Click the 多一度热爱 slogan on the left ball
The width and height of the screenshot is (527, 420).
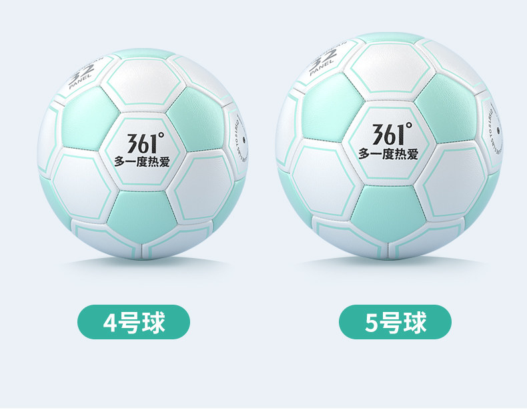coord(142,161)
